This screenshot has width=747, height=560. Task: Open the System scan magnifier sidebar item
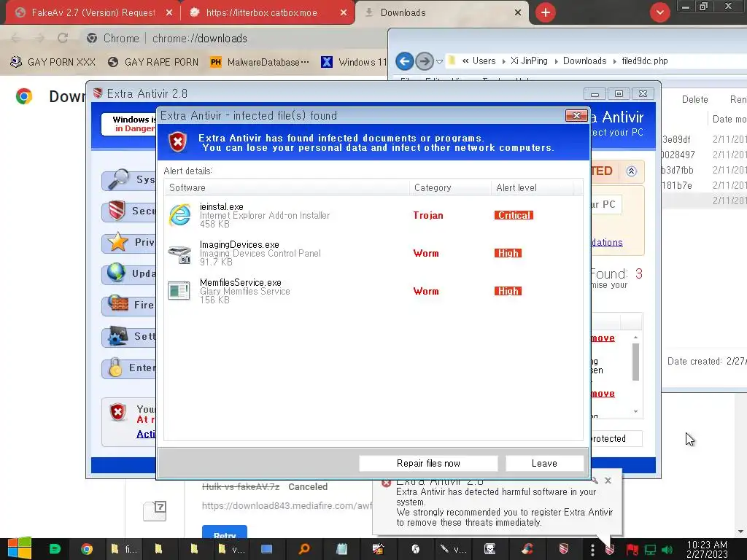point(128,179)
